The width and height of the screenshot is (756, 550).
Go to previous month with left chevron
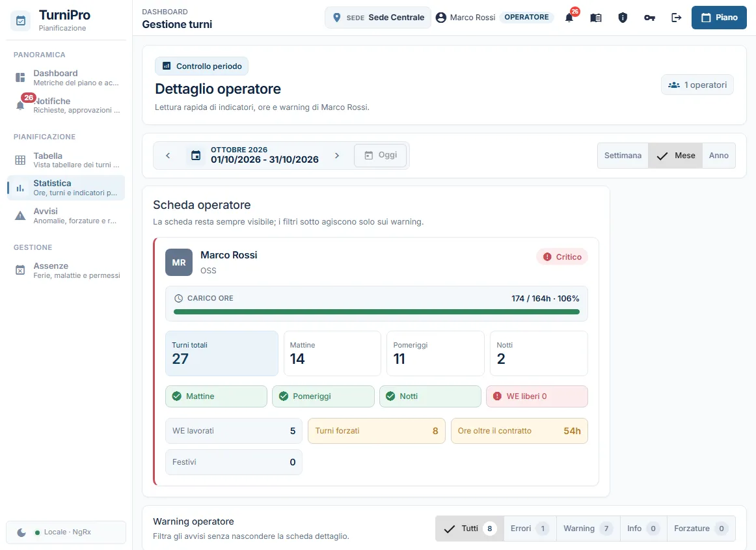coord(168,156)
